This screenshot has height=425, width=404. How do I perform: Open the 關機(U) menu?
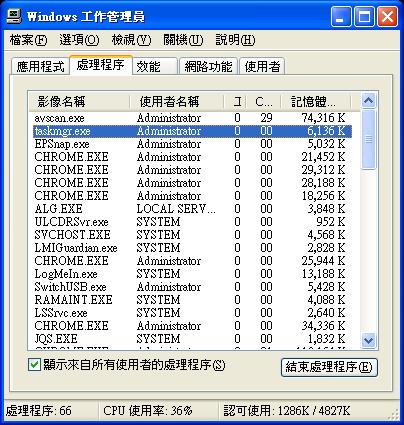(x=183, y=40)
